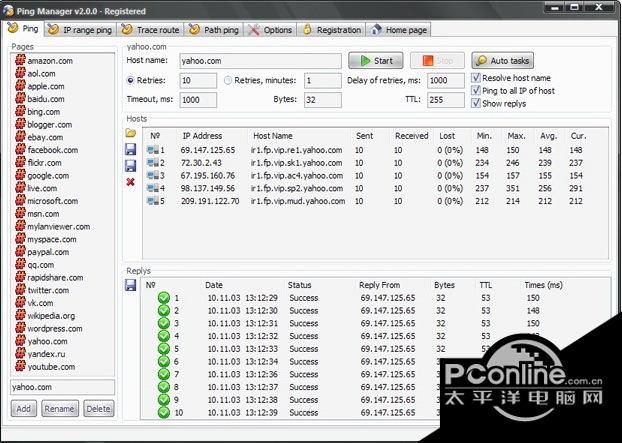Click the green check icon of reply 8
This screenshot has width=622, height=443.
tap(163, 387)
